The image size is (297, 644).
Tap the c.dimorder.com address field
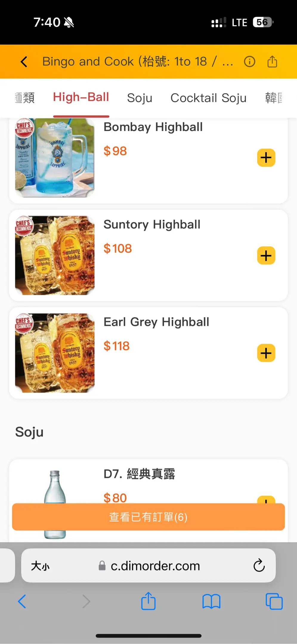point(155,566)
